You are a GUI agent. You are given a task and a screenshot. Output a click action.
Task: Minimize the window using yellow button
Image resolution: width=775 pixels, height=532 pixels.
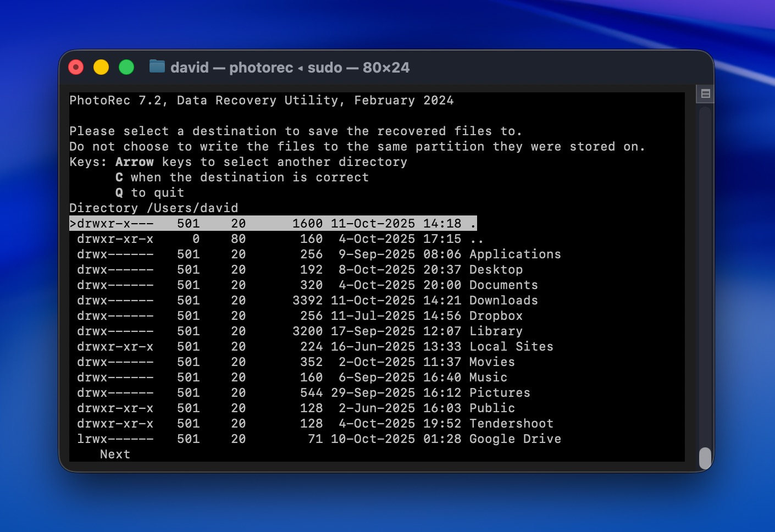(x=101, y=67)
